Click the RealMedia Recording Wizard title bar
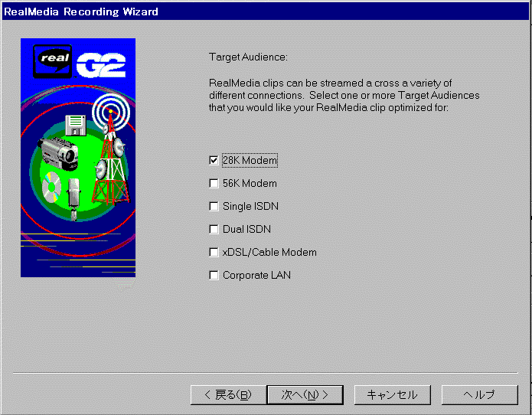The image size is (532, 415). click(x=266, y=11)
